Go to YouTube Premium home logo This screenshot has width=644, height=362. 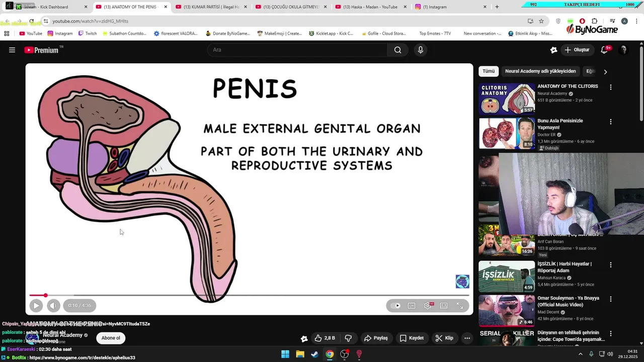pyautogui.click(x=41, y=50)
